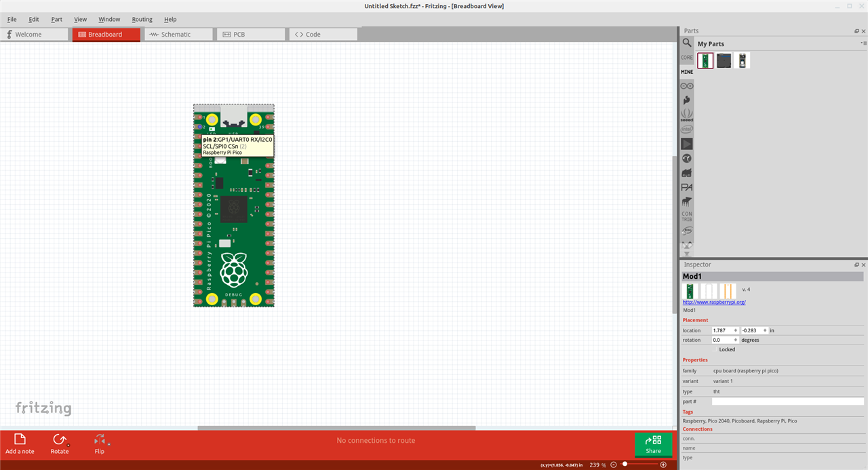Toggle the Locked checkbox
Viewport: 868px width, 470px height.
pos(714,349)
